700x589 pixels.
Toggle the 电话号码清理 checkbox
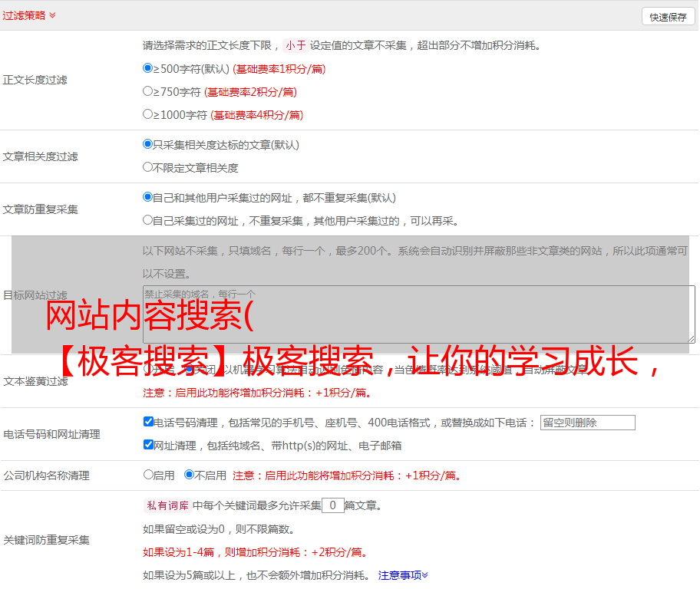coord(149,422)
